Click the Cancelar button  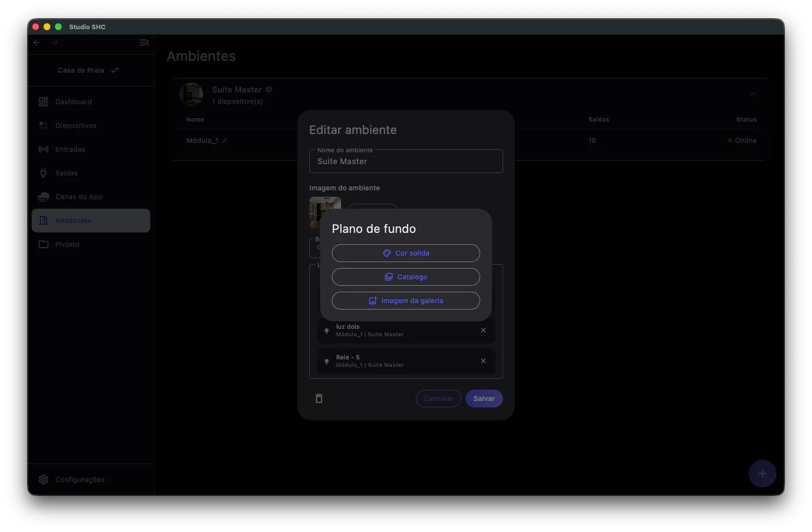point(438,399)
